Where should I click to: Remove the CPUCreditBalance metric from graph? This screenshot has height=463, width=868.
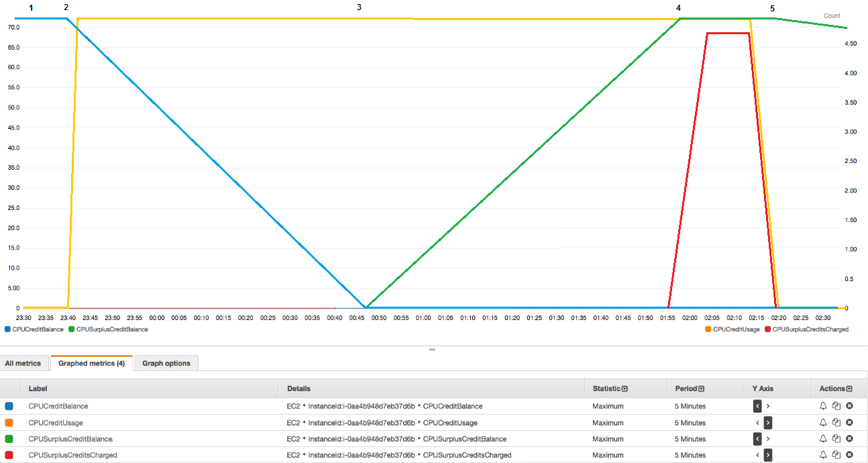pyautogui.click(x=849, y=406)
